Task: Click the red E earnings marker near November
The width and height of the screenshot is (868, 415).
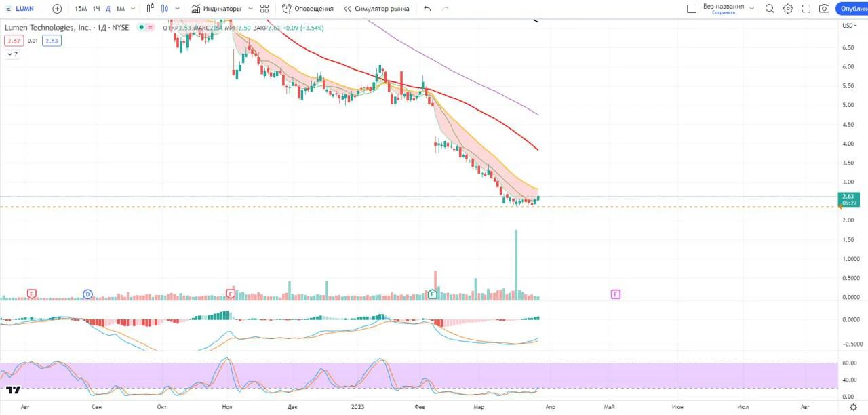Action: pyautogui.click(x=231, y=294)
